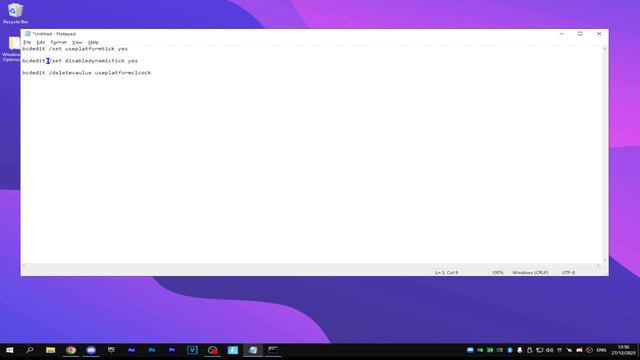Click '/deletevalue' in the third command
This screenshot has height=360, width=640.
(x=70, y=73)
